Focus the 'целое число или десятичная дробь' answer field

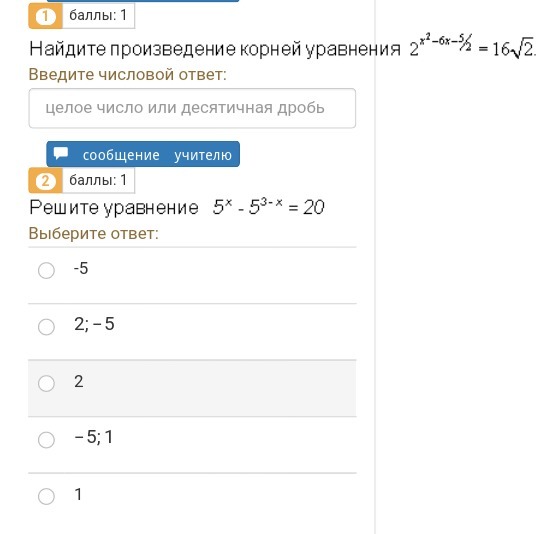click(192, 108)
